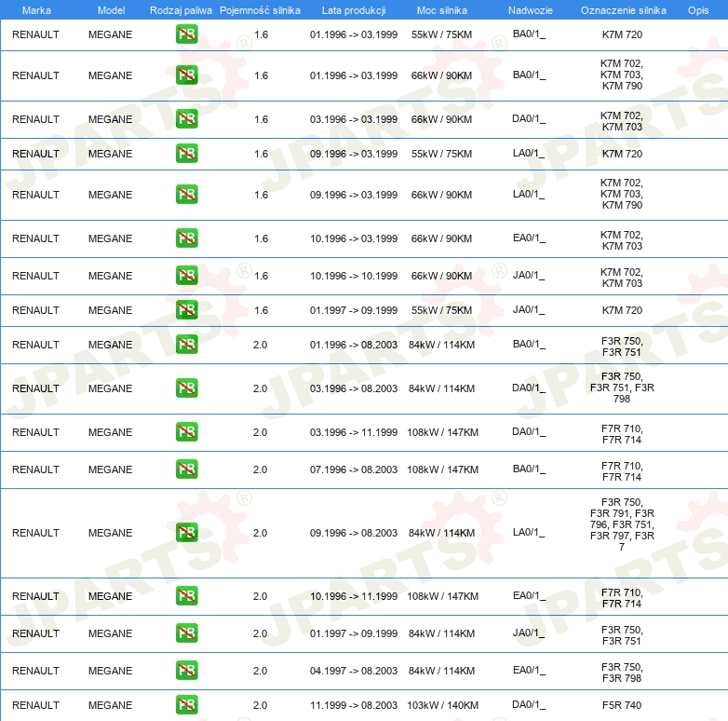Screen dimensions: 728x721
Task: Click engine codes F7R 710, F7R 714 in BA0/1_ row
Action: (622, 471)
